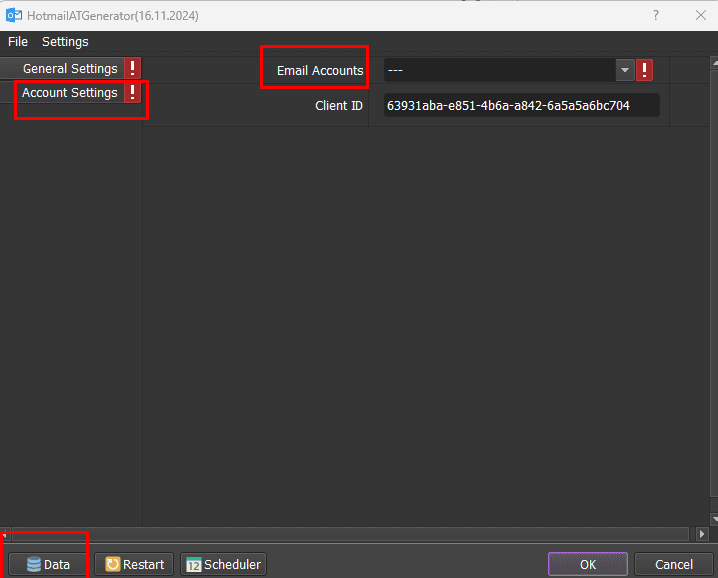Open the Scheduler button

pos(223,564)
